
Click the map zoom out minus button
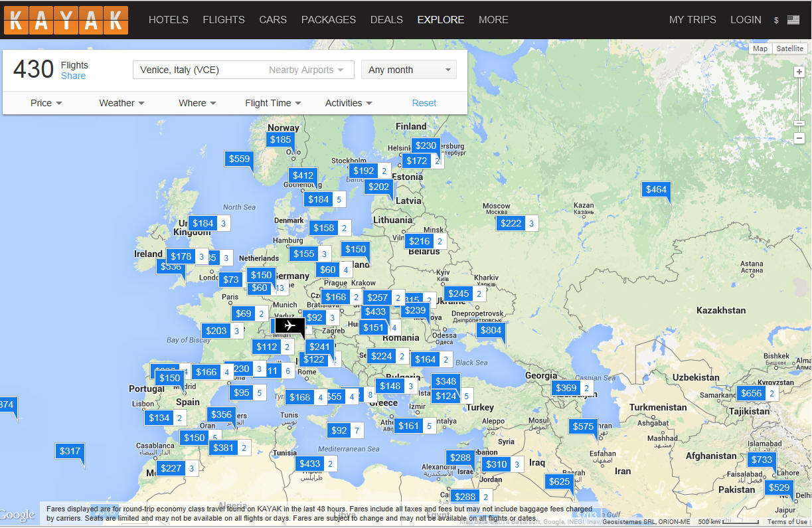pos(799,138)
